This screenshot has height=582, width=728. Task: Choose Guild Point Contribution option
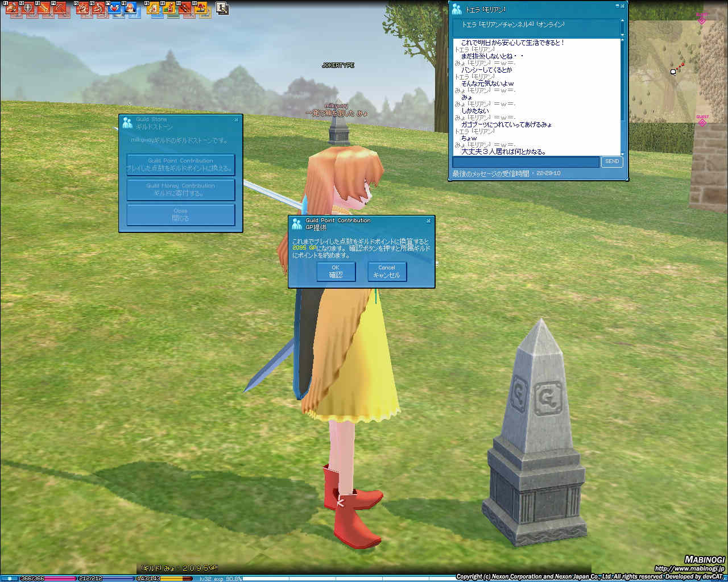coord(180,165)
